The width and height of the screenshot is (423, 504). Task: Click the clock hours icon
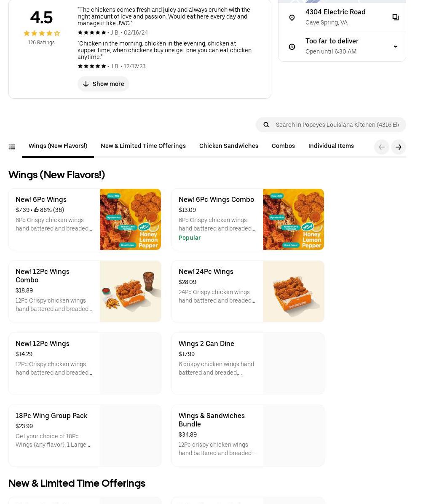tap(292, 47)
